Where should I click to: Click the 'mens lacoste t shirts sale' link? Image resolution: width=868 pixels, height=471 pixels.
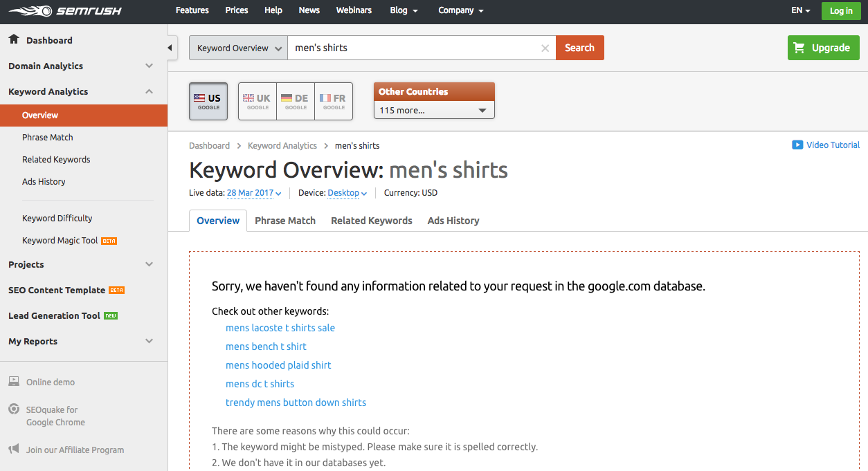click(x=280, y=329)
